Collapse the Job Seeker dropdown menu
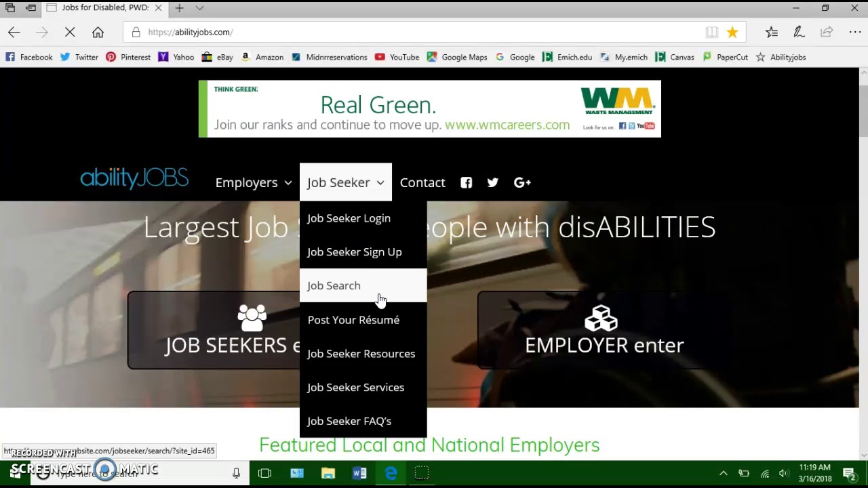The height and width of the screenshot is (488, 868). (x=346, y=182)
